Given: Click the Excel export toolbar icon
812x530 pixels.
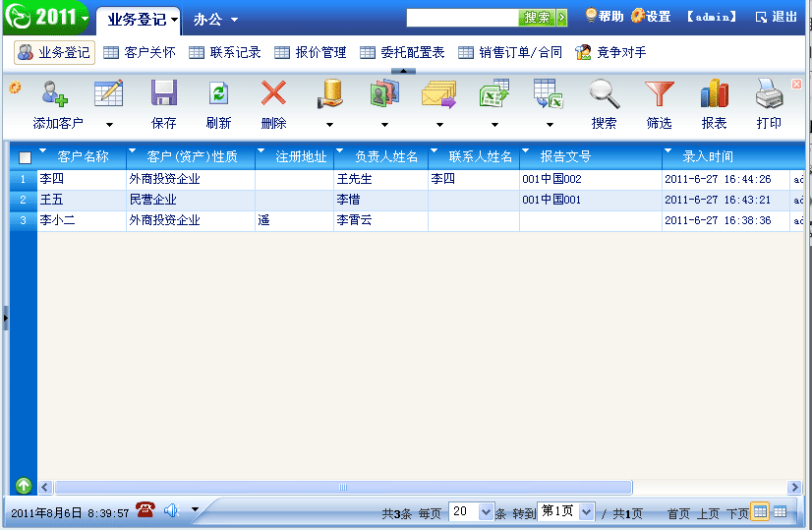Looking at the screenshot, I should pos(494,93).
